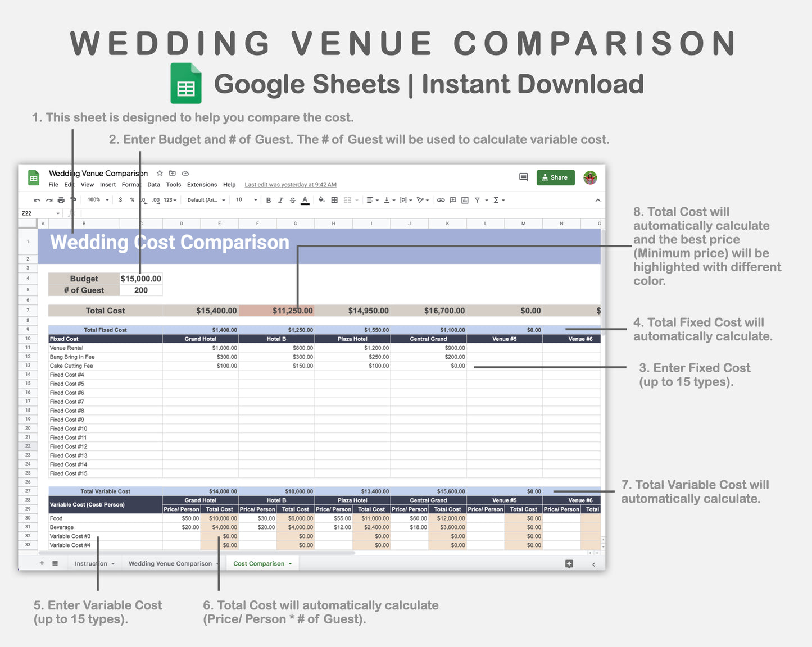Click the green Share button

pyautogui.click(x=555, y=177)
